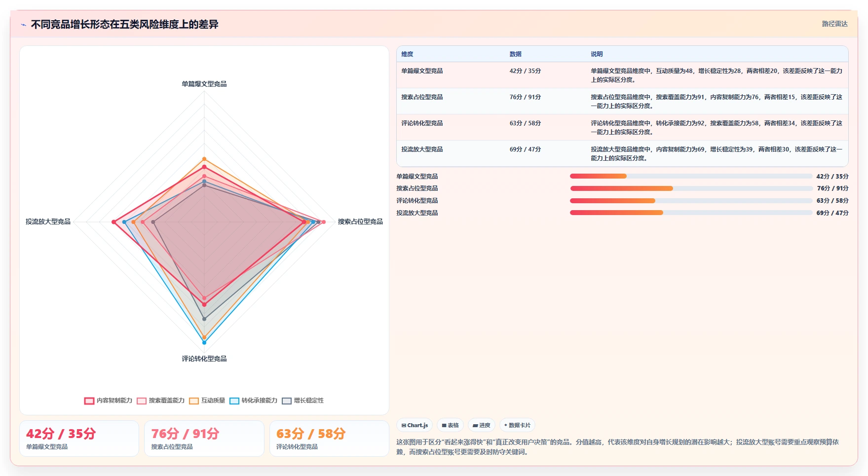Toggle the 内容复制能力 legend swatch
The image size is (868, 476).
coord(89,401)
